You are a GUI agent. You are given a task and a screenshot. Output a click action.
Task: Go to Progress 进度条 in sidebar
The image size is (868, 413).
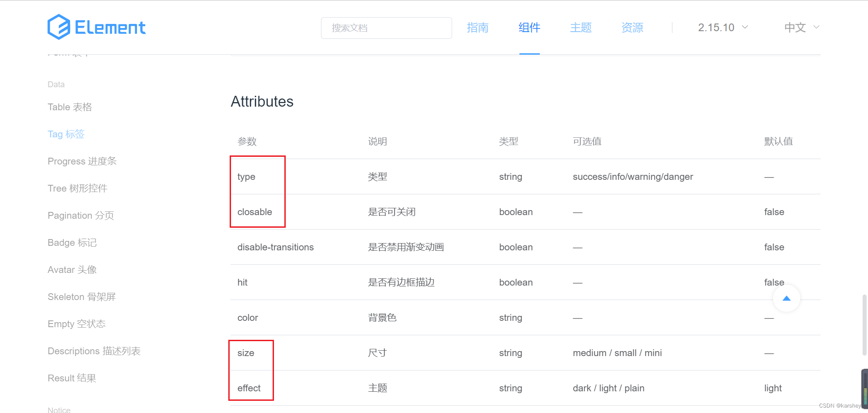tap(82, 161)
